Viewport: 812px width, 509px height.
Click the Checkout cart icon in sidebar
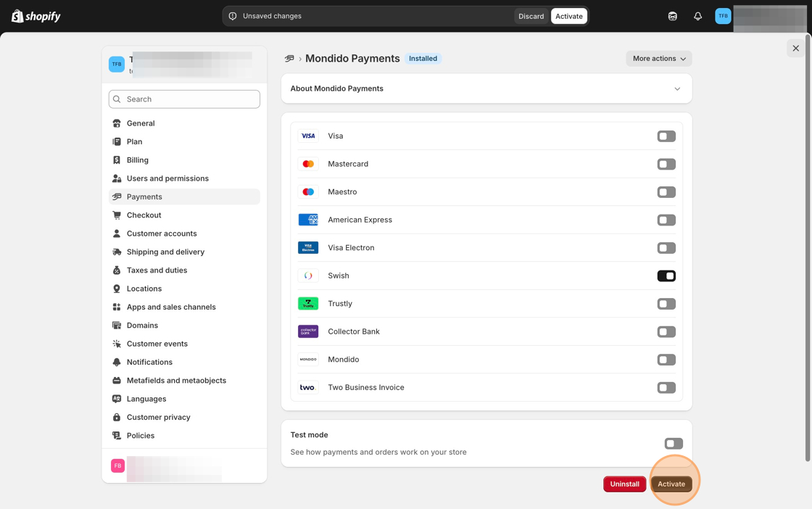tap(117, 215)
